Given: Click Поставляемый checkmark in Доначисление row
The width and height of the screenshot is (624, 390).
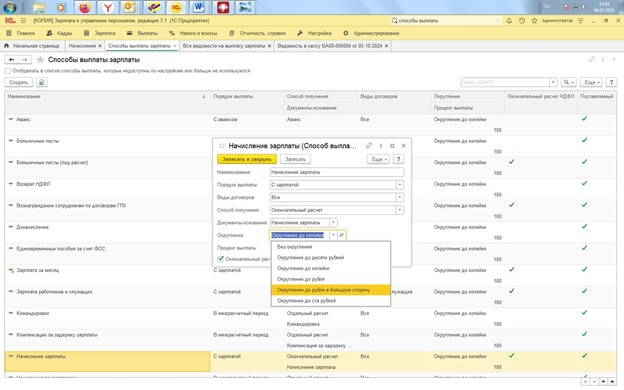Looking at the screenshot, I should (x=584, y=226).
